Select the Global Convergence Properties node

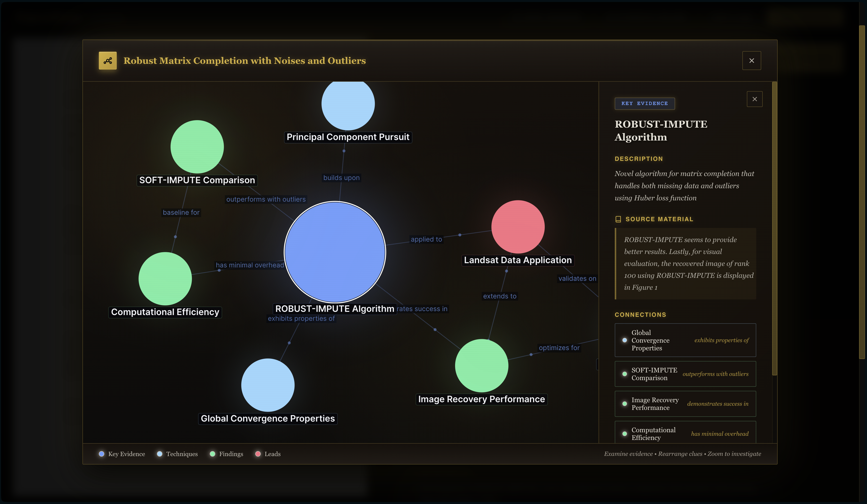coord(268,385)
